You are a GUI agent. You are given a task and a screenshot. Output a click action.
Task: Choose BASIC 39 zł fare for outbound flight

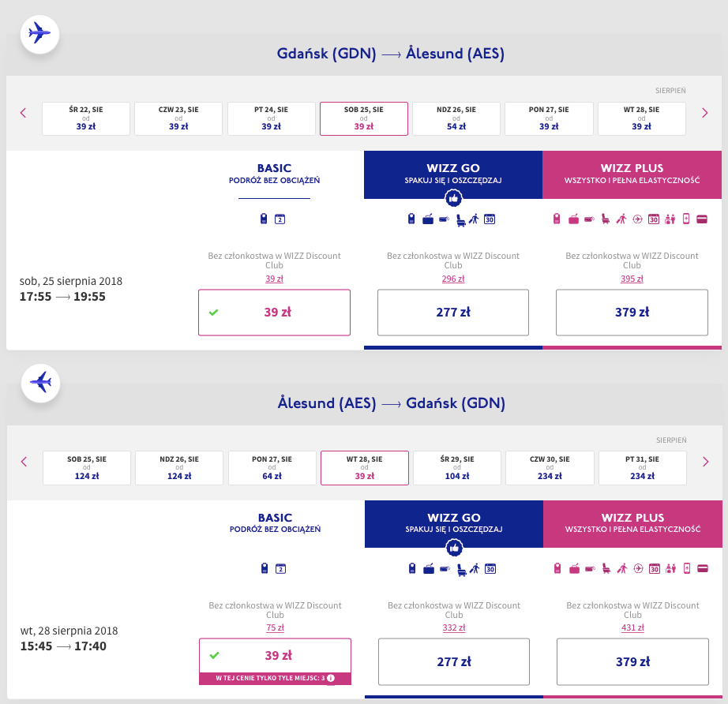[275, 313]
